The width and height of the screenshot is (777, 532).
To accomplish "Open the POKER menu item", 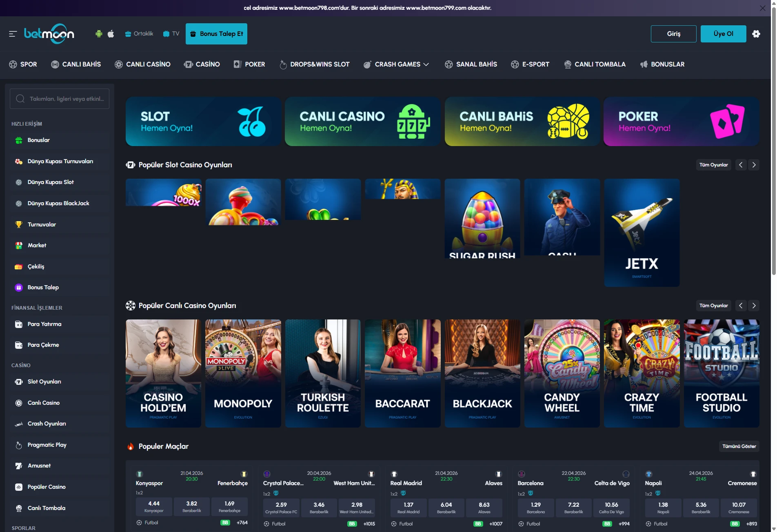I will coord(249,64).
